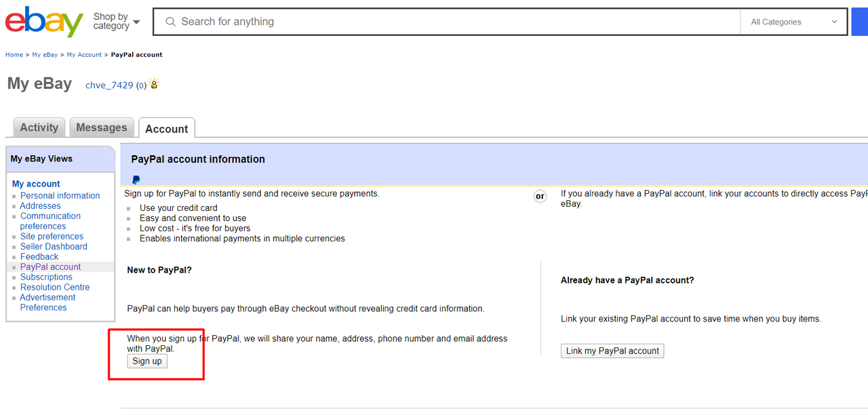Image resolution: width=868 pixels, height=409 pixels.
Task: View Feedback in My account
Action: [x=39, y=256]
